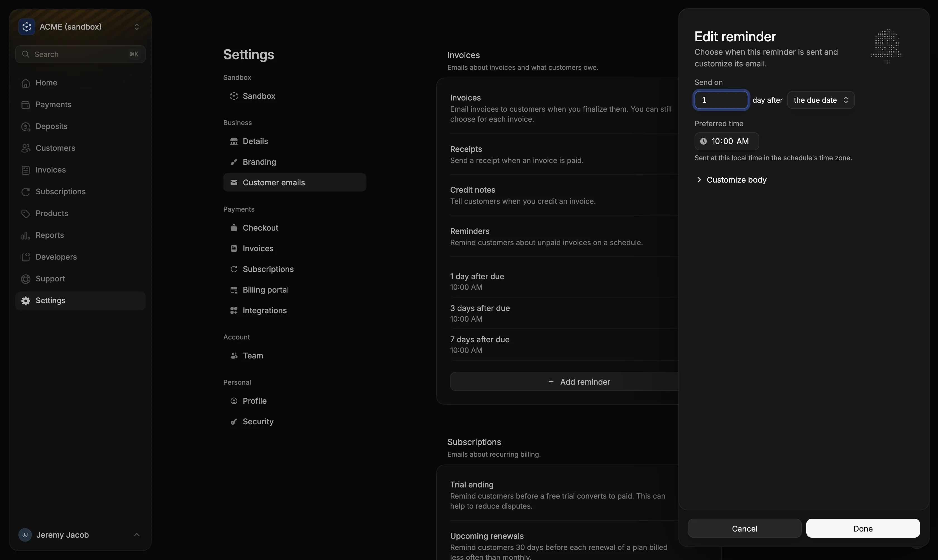Click the Reports bar chart icon
Screen dimensions: 938x560
[x=25, y=235]
